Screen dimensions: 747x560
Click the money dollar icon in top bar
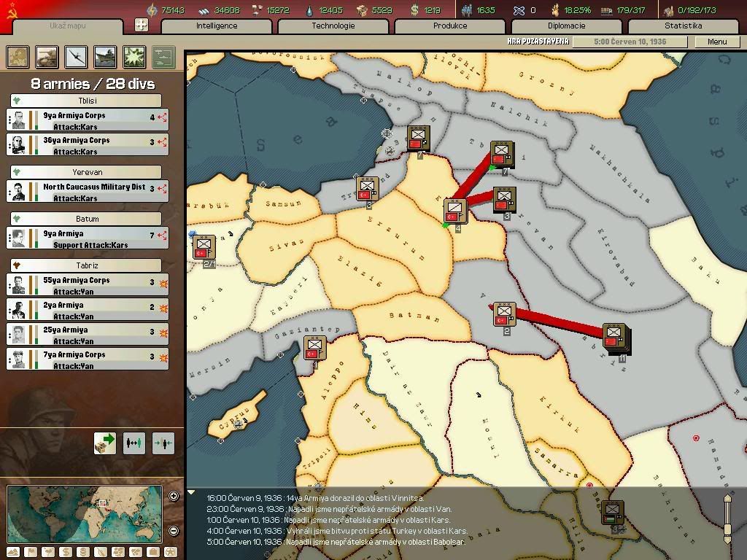415,10
